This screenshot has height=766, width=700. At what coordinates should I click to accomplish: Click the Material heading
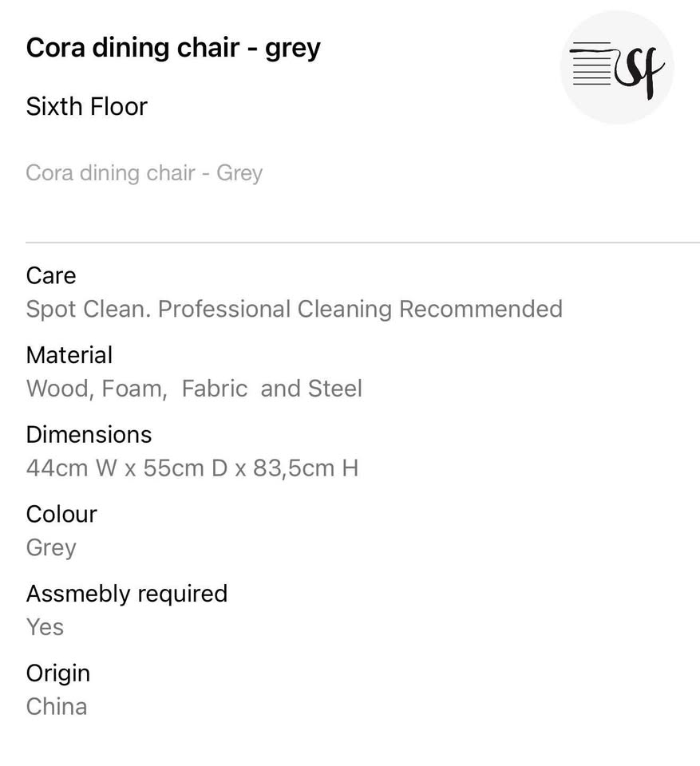coord(69,355)
